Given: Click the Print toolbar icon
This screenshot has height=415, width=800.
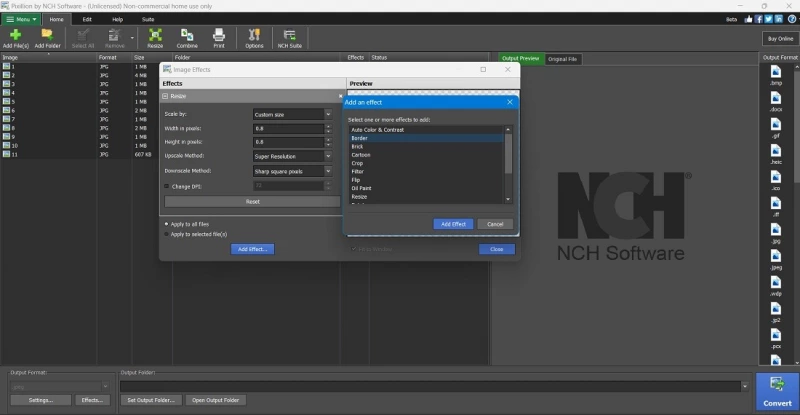Looking at the screenshot, I should click(x=219, y=38).
